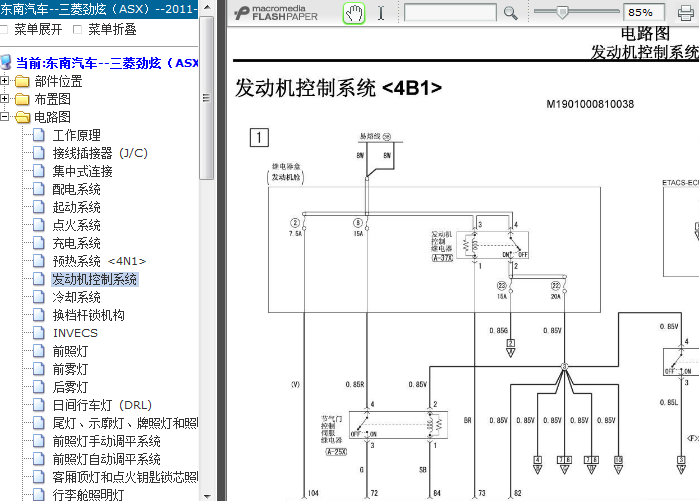Click the magnifier search icon
This screenshot has width=699, height=501.
[510, 13]
